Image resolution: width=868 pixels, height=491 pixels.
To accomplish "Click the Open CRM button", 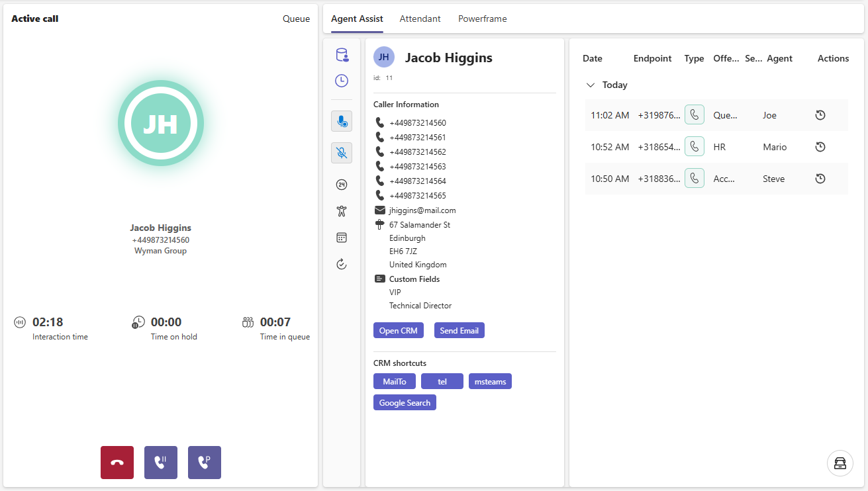I will pos(398,330).
